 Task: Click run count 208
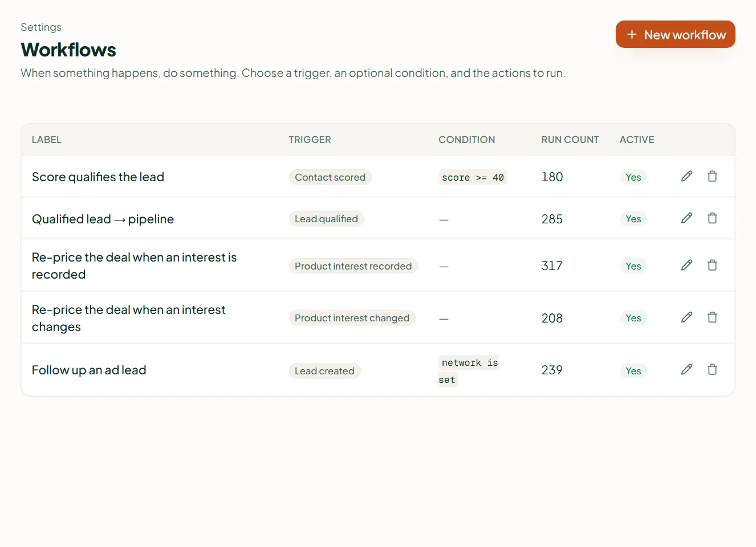pyautogui.click(x=552, y=318)
